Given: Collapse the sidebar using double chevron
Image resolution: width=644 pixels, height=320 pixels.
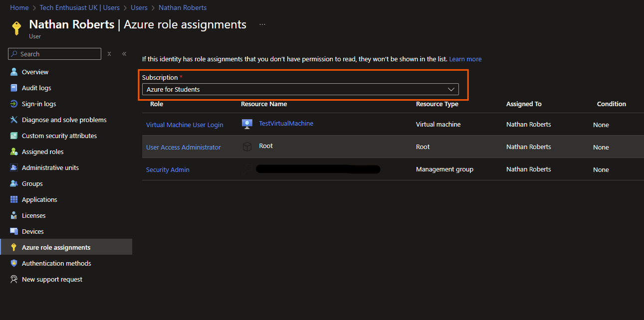Looking at the screenshot, I should tap(124, 54).
